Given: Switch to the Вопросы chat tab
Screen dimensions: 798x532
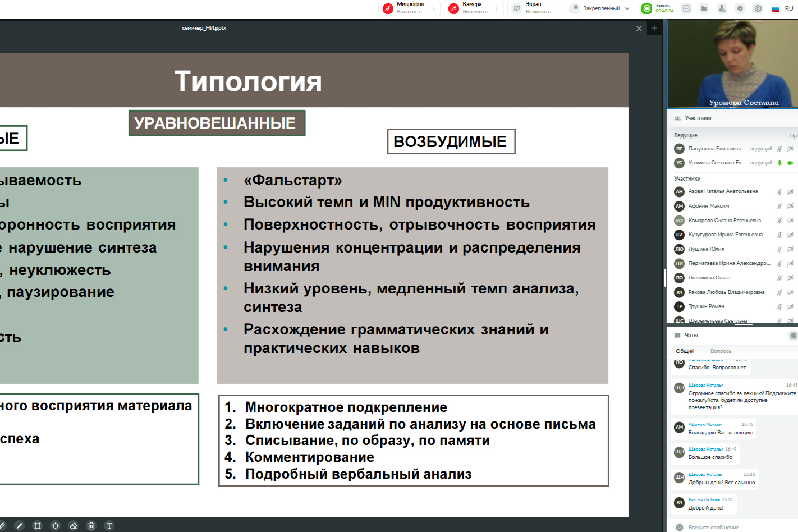Looking at the screenshot, I should tap(721, 351).
